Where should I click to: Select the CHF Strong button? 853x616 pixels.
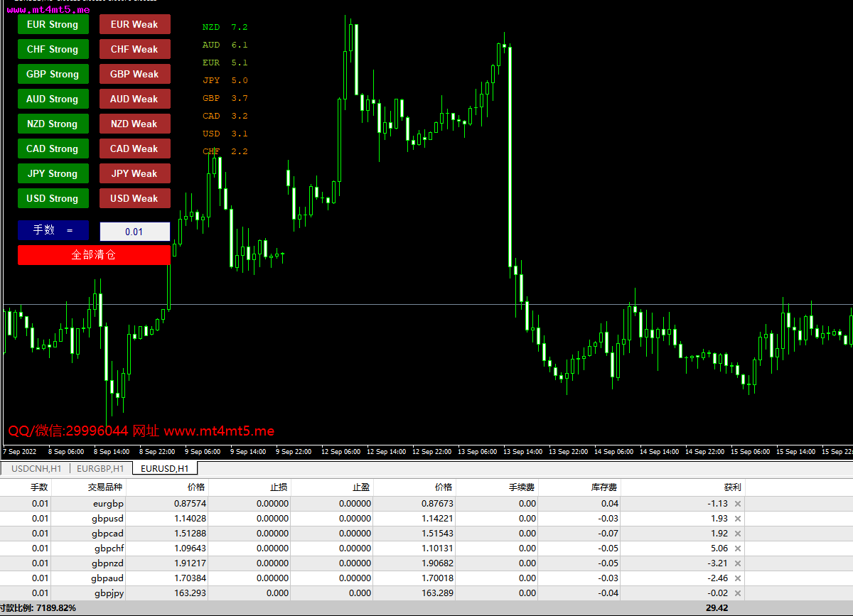click(53, 49)
